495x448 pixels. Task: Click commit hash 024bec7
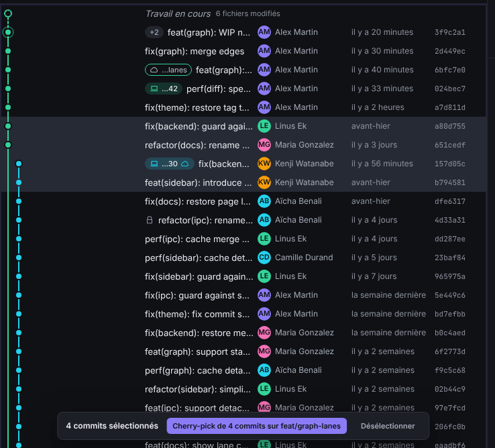point(450,89)
